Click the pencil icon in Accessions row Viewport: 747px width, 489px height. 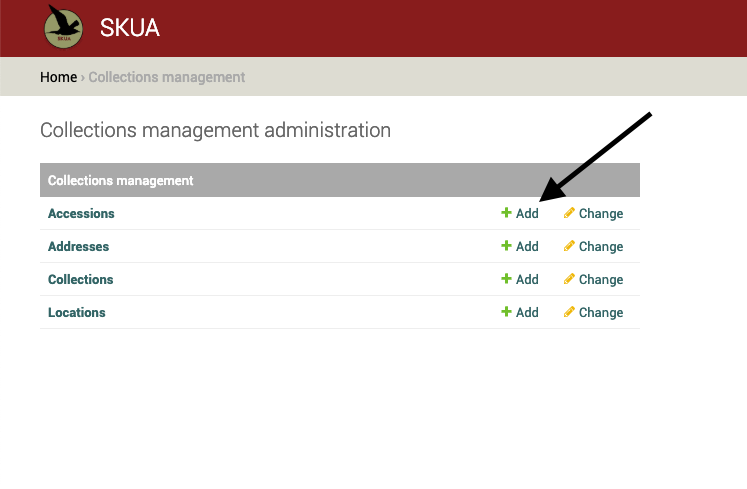[569, 213]
